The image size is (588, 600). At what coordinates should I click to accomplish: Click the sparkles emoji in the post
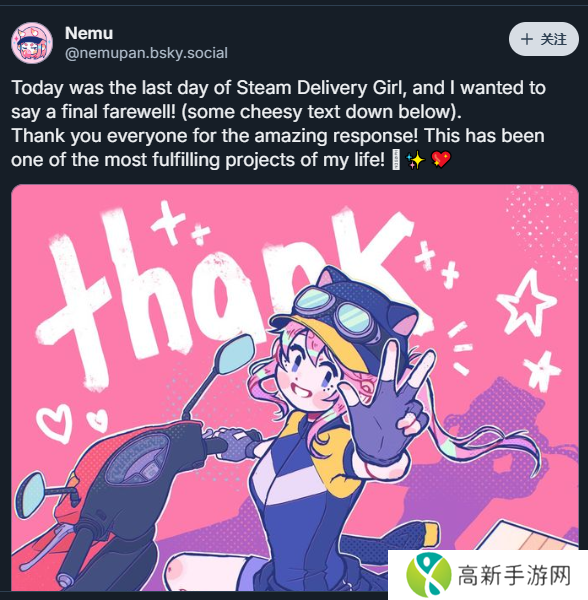point(415,160)
